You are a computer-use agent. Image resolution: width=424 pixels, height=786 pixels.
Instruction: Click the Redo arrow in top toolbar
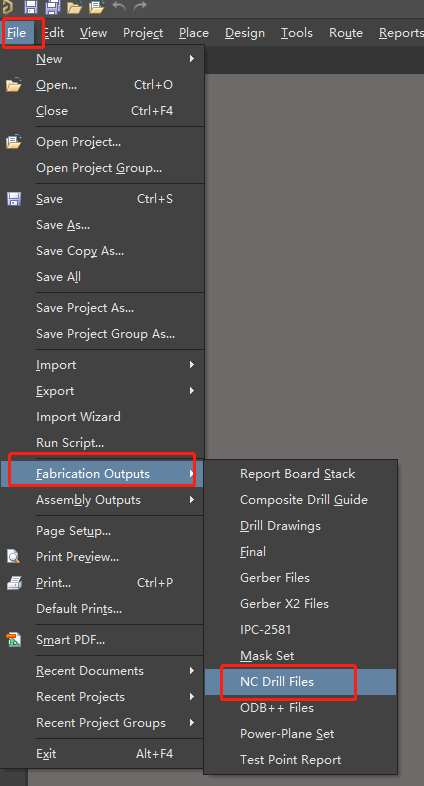click(x=140, y=6)
